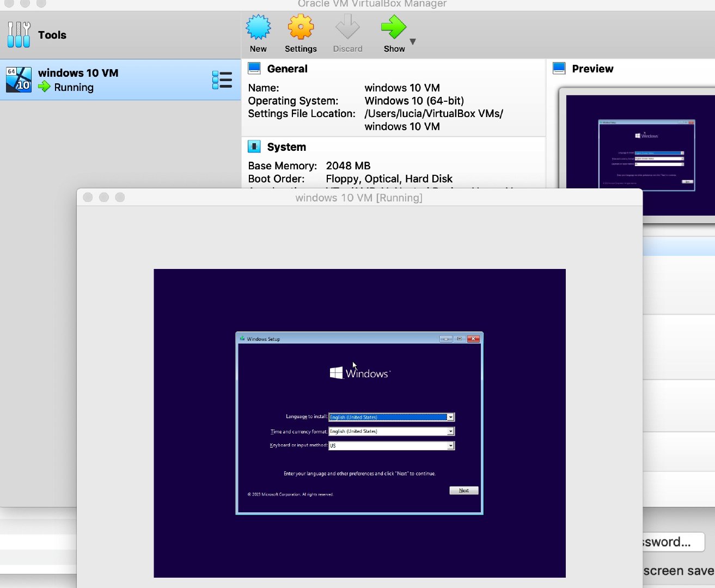Click the 'System' section heading
The image size is (715, 588).
286,147
